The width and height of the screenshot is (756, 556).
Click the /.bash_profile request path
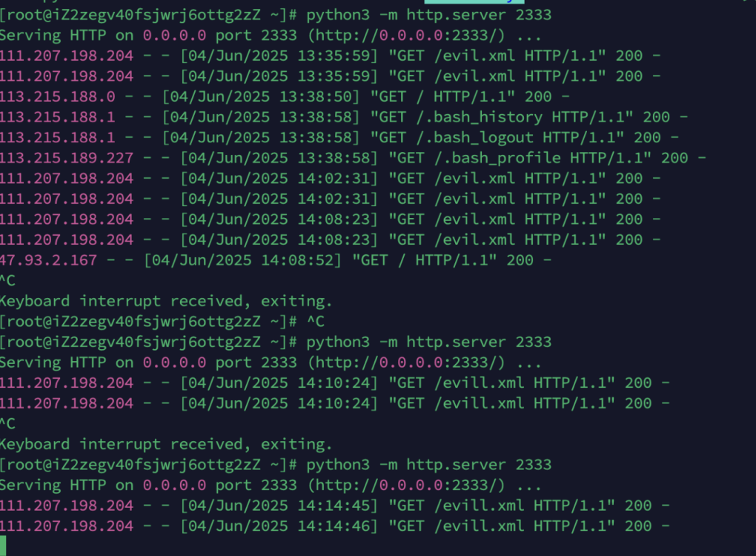497,158
